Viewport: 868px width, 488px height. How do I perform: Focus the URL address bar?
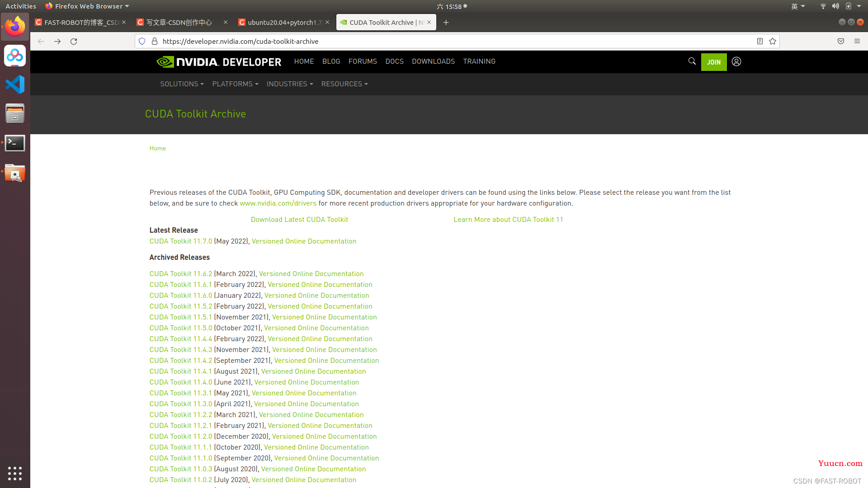coord(457,41)
